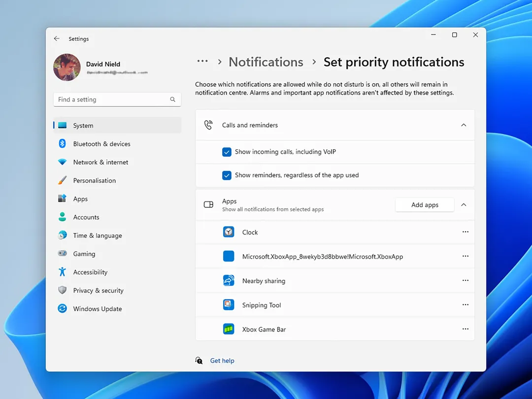Viewport: 532px width, 399px height.
Task: Click the Snipping Tool label
Action: click(x=262, y=305)
